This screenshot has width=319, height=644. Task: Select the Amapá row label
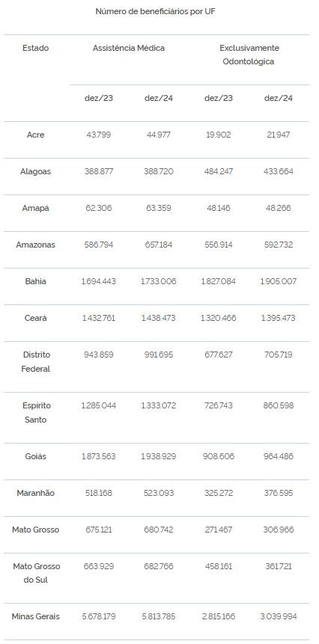click(35, 208)
